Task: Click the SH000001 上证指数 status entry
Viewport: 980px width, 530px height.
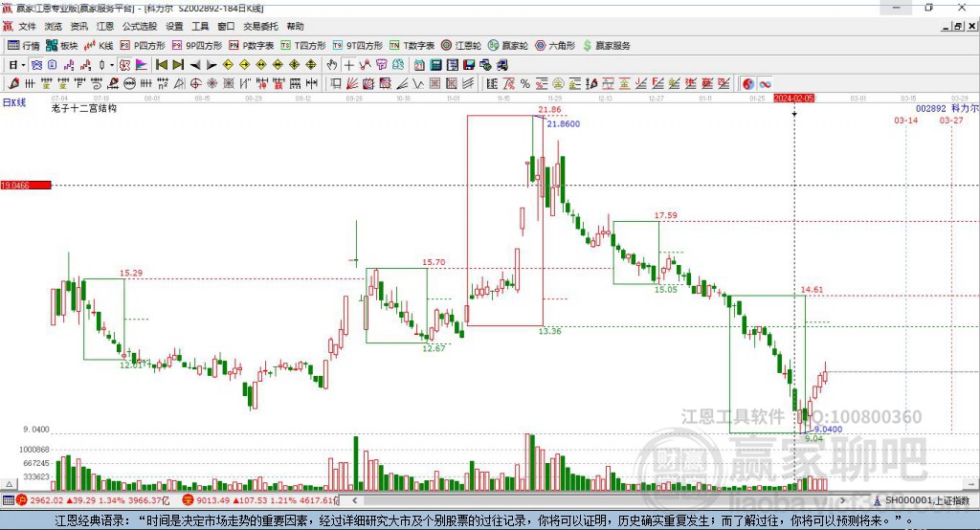Action: point(922,500)
